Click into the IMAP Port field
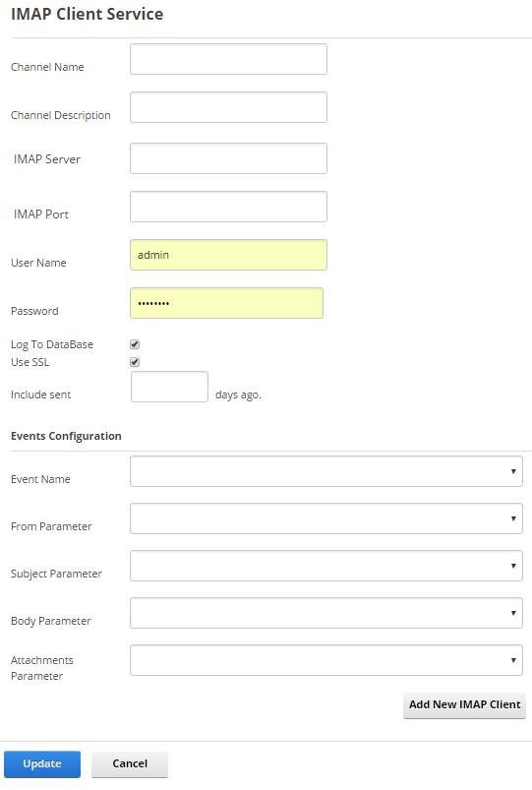The height and width of the screenshot is (790, 532). coord(228,207)
